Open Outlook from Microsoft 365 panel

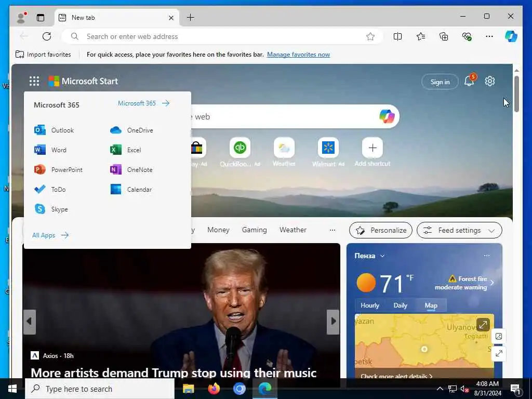[x=54, y=130]
